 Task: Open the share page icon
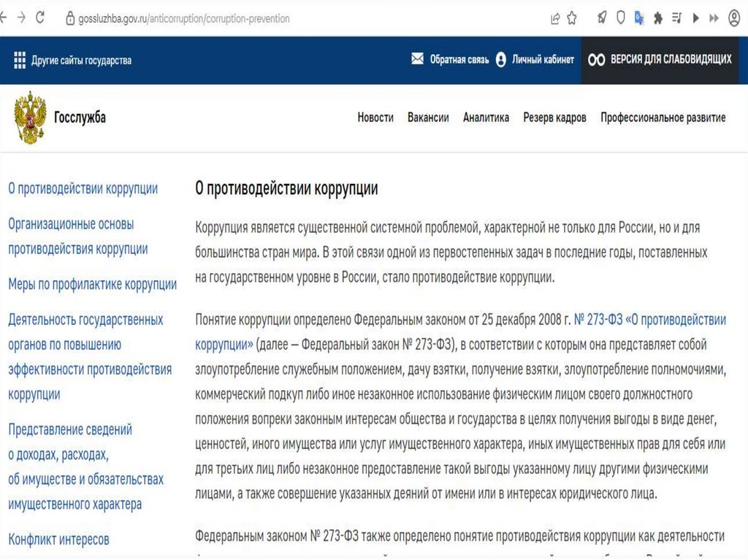556,18
